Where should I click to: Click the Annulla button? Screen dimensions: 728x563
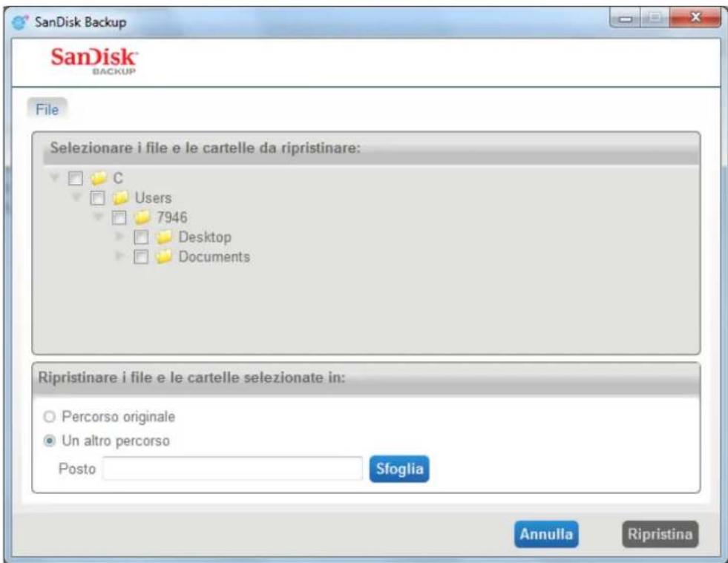click(546, 534)
